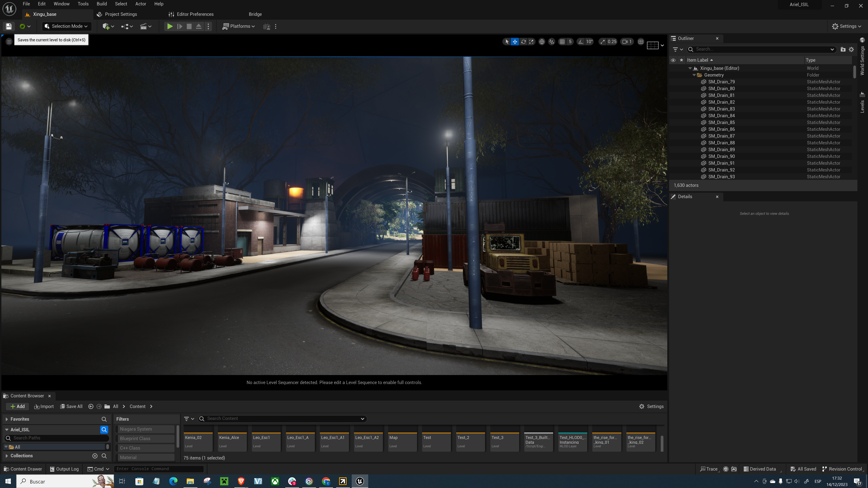Screen dimensions: 868x488
Task: Click the Add button in Content Browser
Action: (18, 406)
